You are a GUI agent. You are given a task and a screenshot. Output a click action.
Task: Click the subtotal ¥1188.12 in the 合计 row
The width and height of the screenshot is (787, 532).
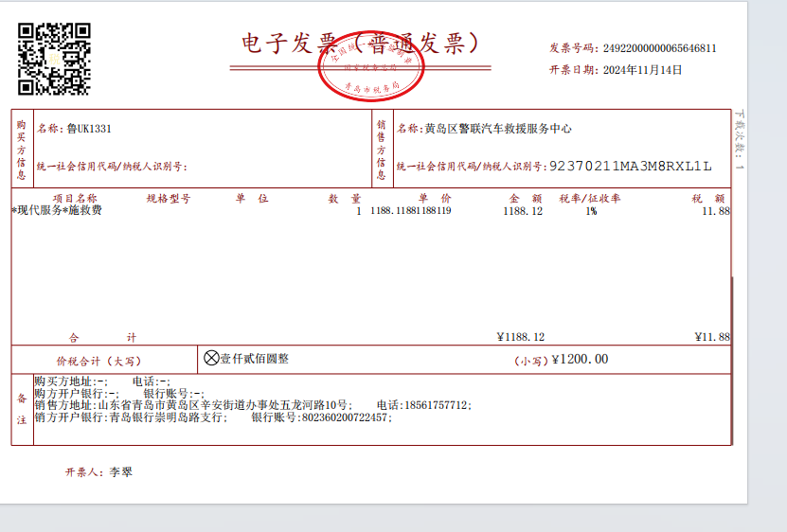(520, 337)
